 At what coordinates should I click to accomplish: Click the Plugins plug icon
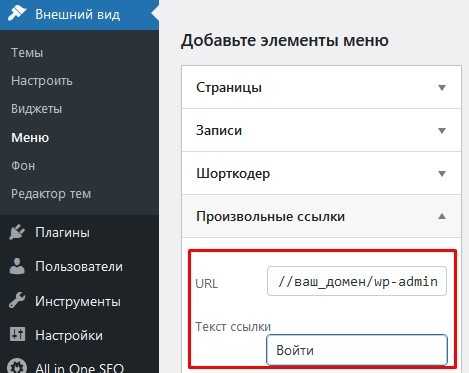[x=17, y=232]
